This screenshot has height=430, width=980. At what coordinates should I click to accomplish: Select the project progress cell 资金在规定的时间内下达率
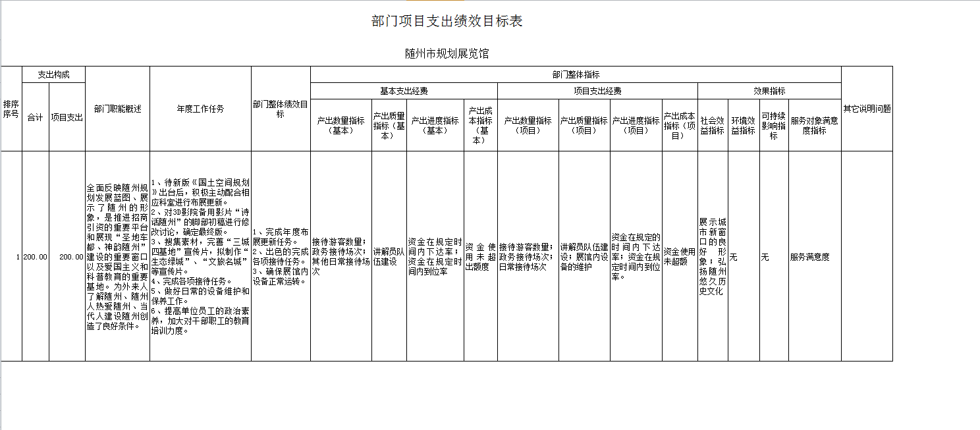coord(636,256)
